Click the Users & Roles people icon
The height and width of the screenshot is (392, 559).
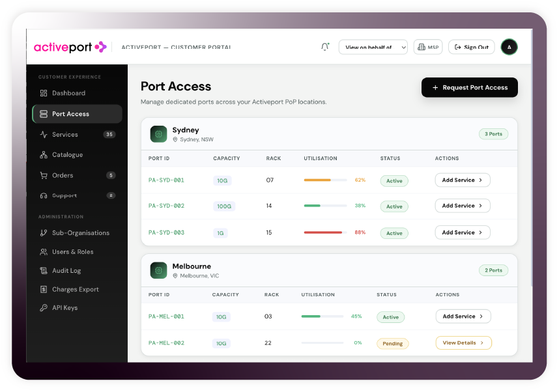[x=44, y=251]
